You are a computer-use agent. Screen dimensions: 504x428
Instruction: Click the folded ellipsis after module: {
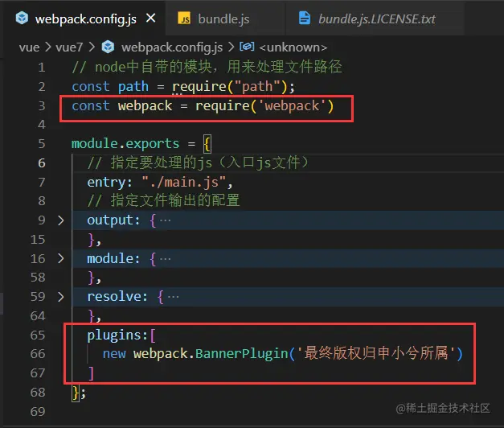click(x=166, y=259)
